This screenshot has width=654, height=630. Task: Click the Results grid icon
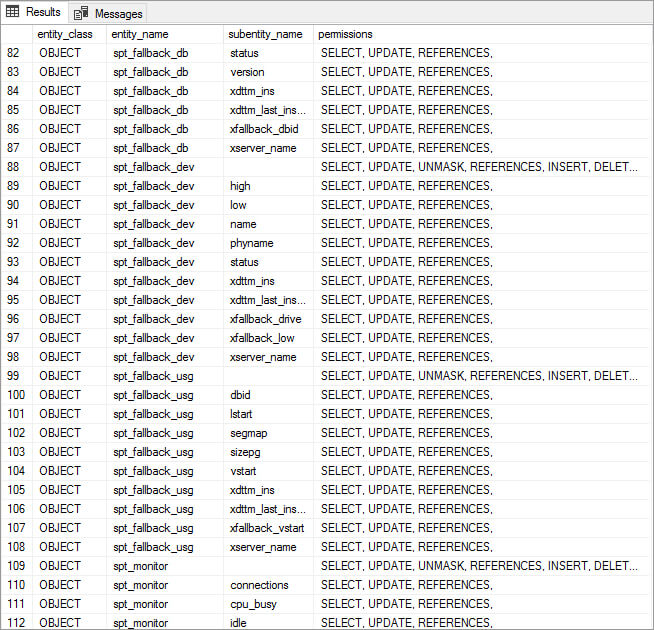13,13
